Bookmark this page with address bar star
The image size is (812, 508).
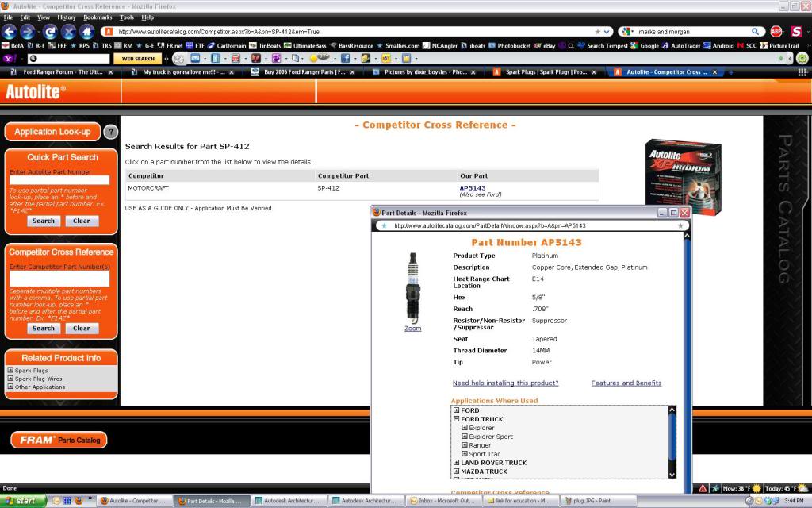click(x=598, y=32)
